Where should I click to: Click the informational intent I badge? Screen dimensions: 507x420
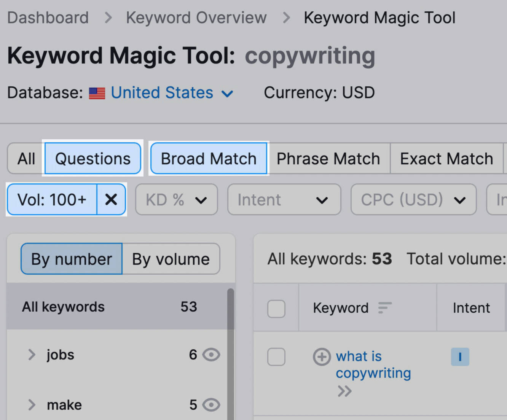click(460, 357)
